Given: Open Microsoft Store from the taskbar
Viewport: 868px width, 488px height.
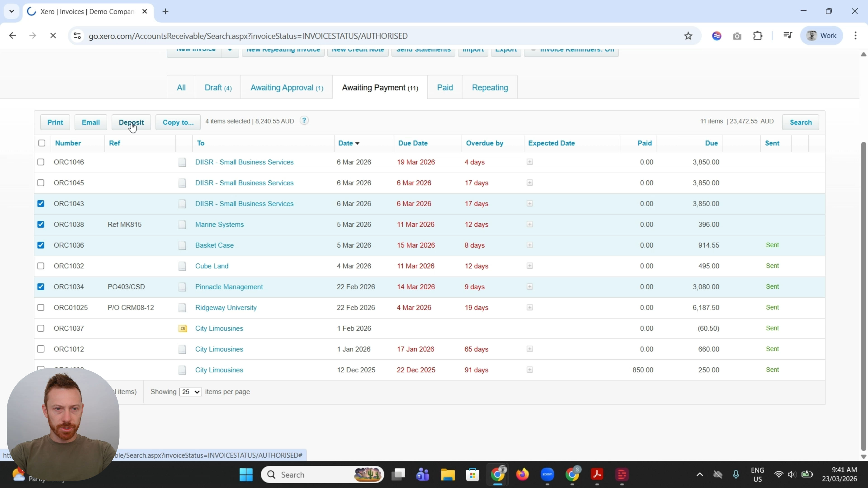Looking at the screenshot, I should 473,474.
